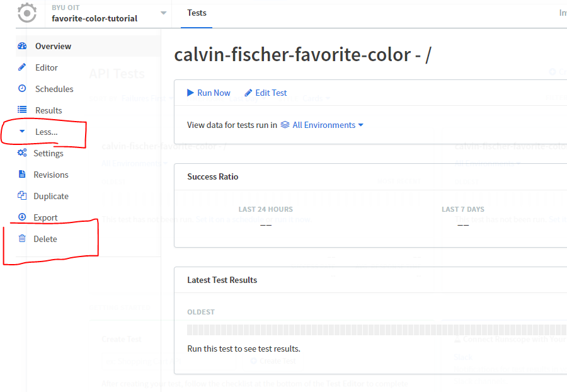Click the Editor pencil icon
The image size is (567, 392).
tap(22, 67)
